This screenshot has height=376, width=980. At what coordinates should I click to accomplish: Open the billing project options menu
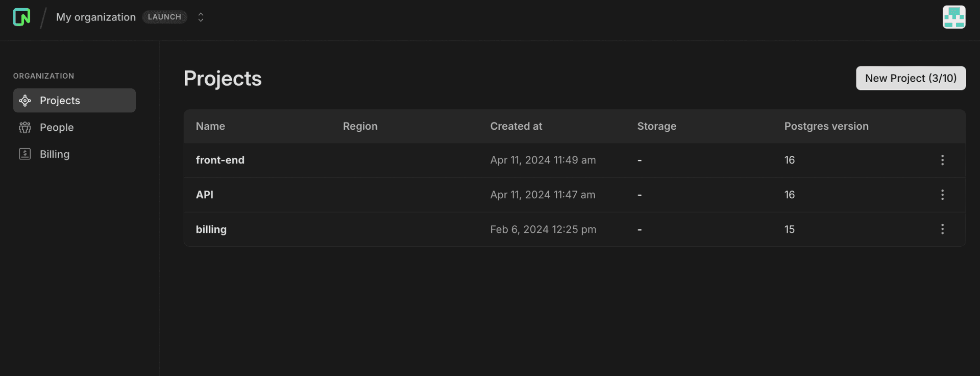942,229
